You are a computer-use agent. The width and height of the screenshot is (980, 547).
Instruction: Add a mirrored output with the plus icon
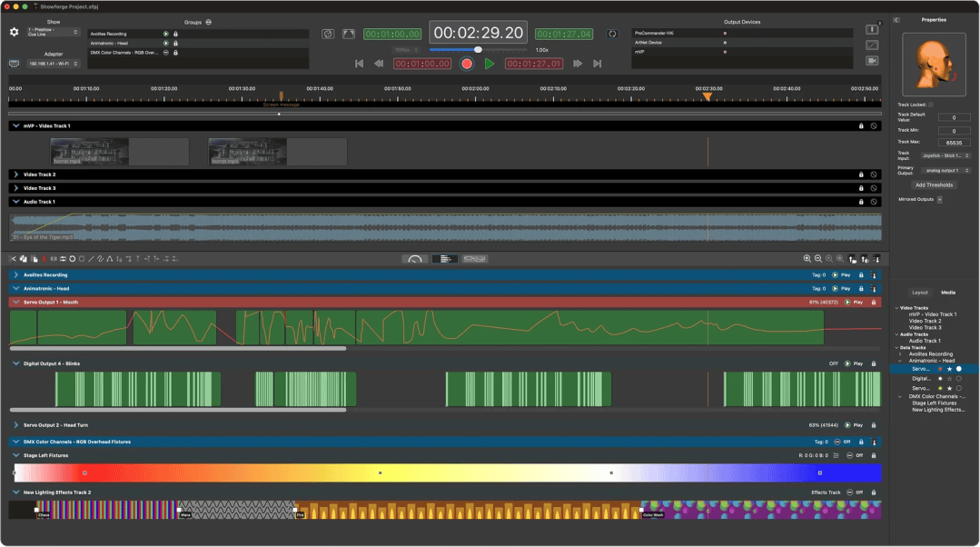coord(939,199)
